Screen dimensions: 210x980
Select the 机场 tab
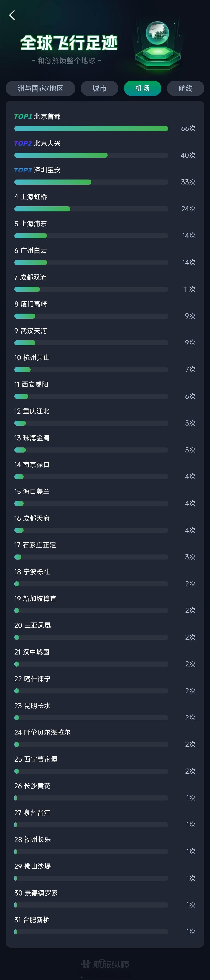click(x=142, y=88)
